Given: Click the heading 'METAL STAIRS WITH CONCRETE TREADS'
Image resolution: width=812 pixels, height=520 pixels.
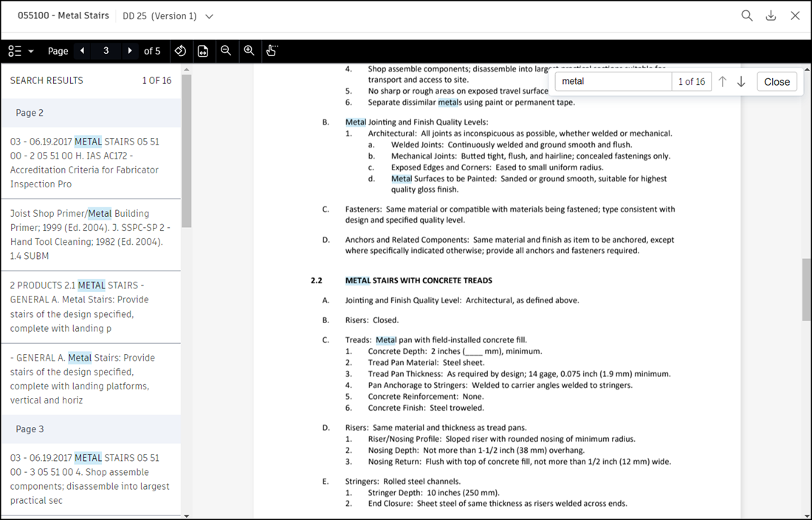Looking at the screenshot, I should click(419, 280).
